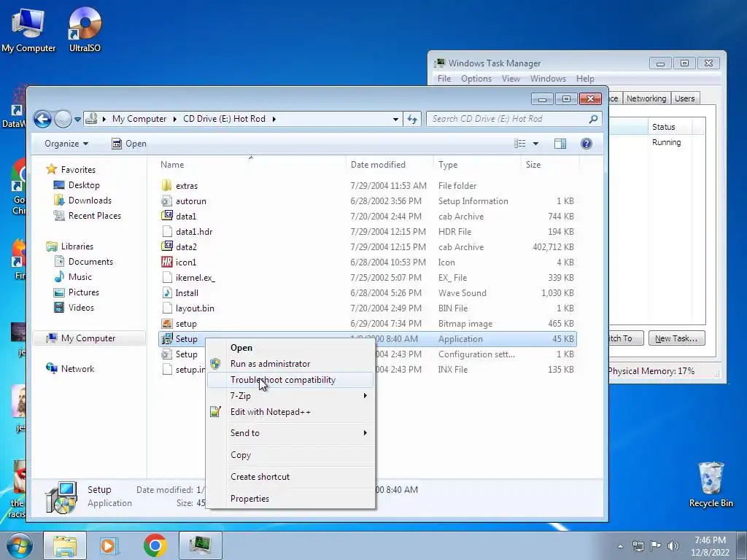Click the refresh icon beside address bar
Screen dimensions: 747x560
tap(412, 119)
